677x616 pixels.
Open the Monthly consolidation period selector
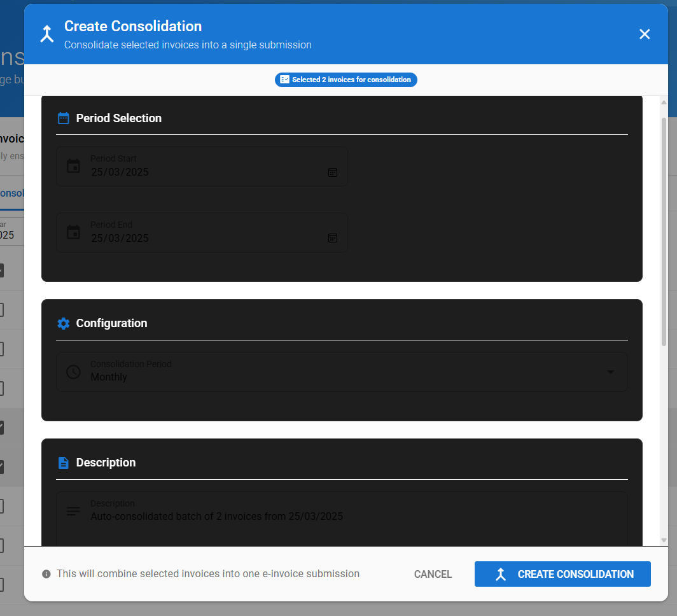point(344,377)
